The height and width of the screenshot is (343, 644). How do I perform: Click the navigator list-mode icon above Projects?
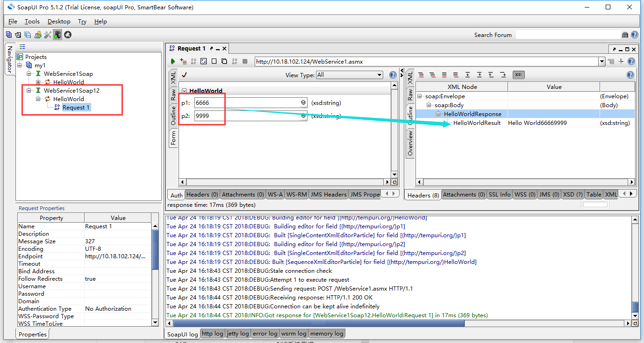[22, 47]
